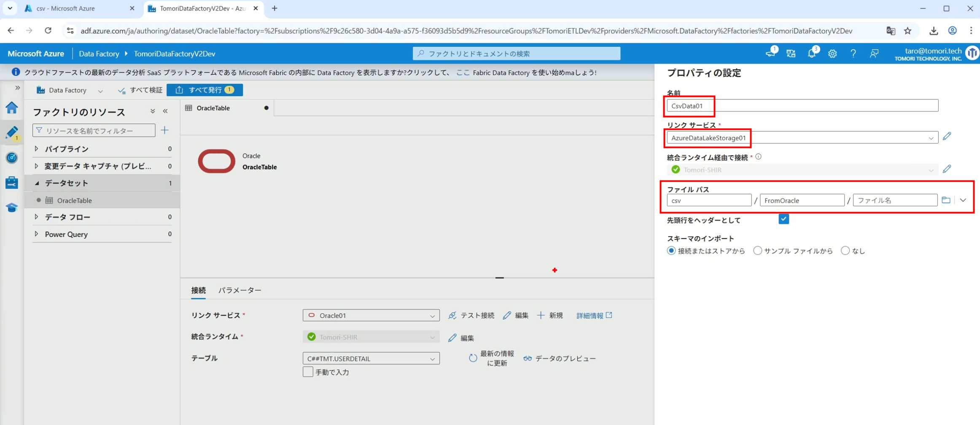
Task: Enable the '手動で入力' checkbox
Action: [x=308, y=372]
